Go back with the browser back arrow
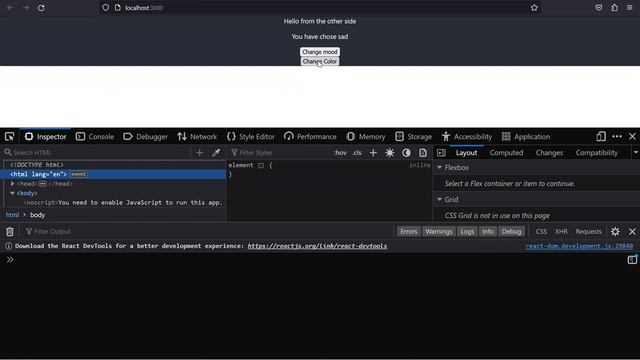Screen dimensions: 640x360 click(x=10, y=8)
